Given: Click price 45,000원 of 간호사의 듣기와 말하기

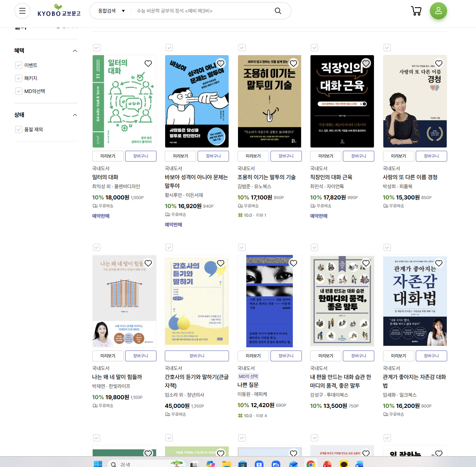Looking at the screenshot, I should tap(177, 406).
